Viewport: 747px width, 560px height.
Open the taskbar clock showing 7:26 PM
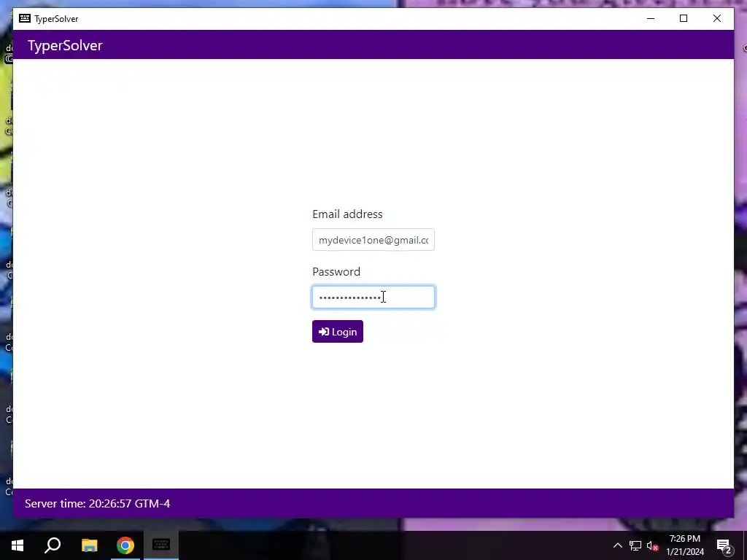684,545
